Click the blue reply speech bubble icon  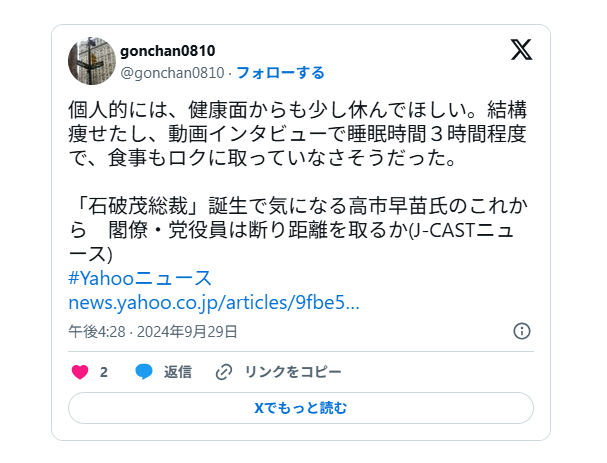[144, 372]
